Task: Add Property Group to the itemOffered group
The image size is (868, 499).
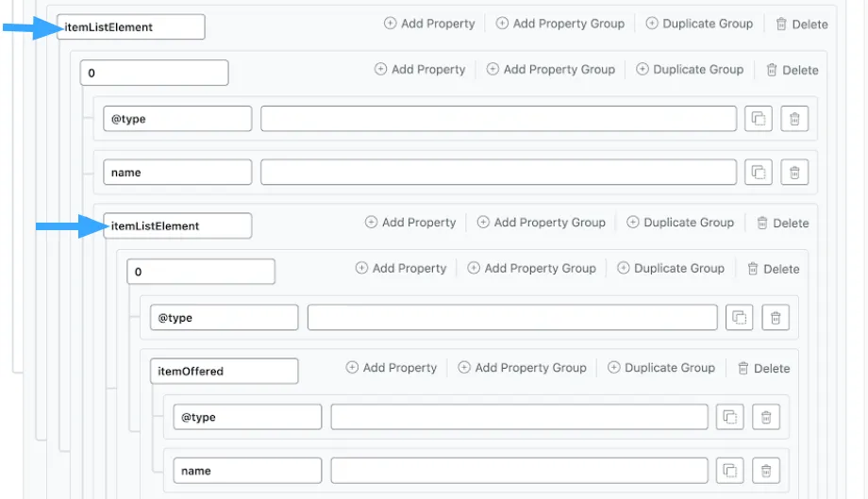Action: coord(523,368)
